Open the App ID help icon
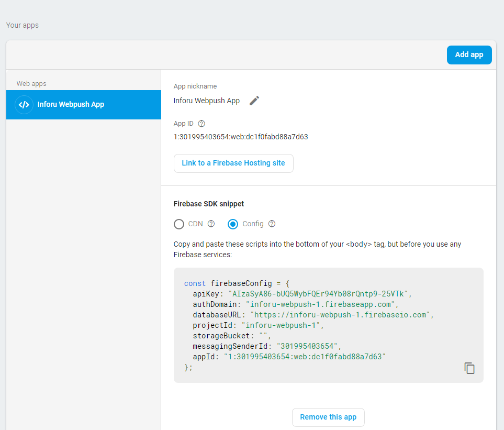This screenshot has width=504, height=430. 201,124
